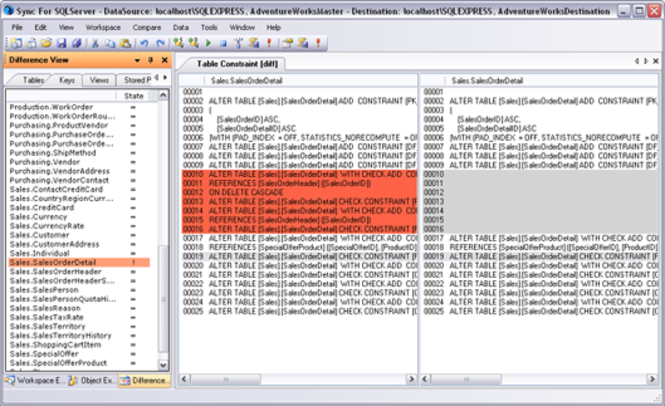Screen dimensions: 665x406
Task: Click the first red exclamation mark icon
Action: [x=269, y=43]
